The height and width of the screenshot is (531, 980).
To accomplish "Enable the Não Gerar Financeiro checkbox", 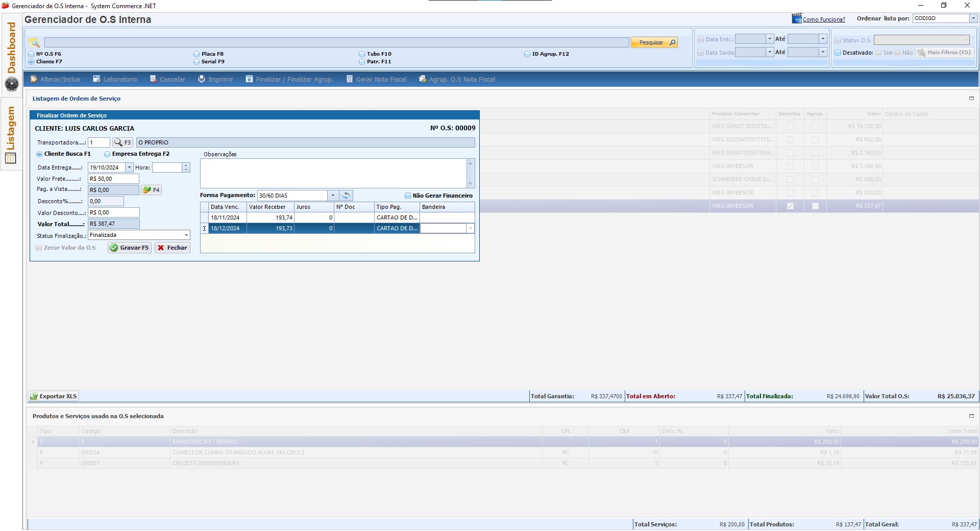I will [x=408, y=196].
